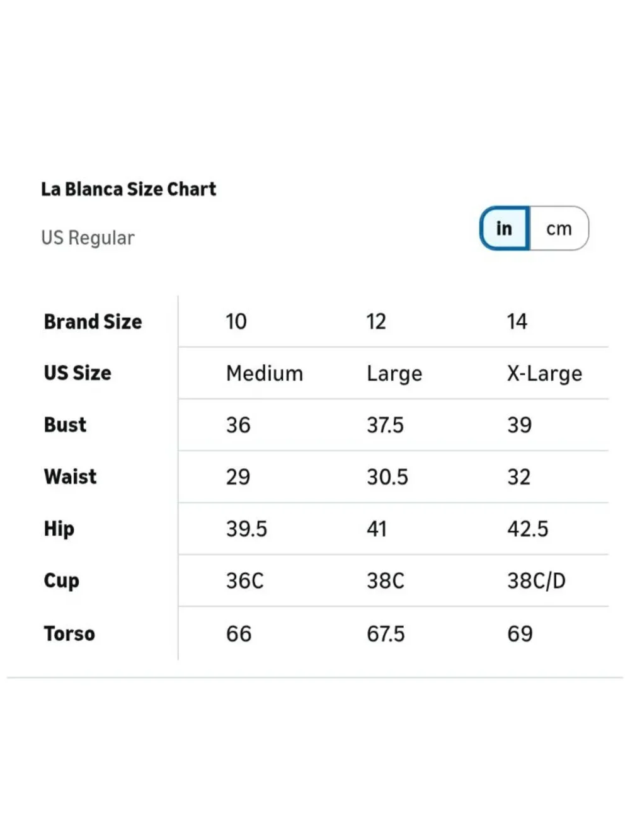
Task: Click the US Regular subtitle
Action: [88, 238]
